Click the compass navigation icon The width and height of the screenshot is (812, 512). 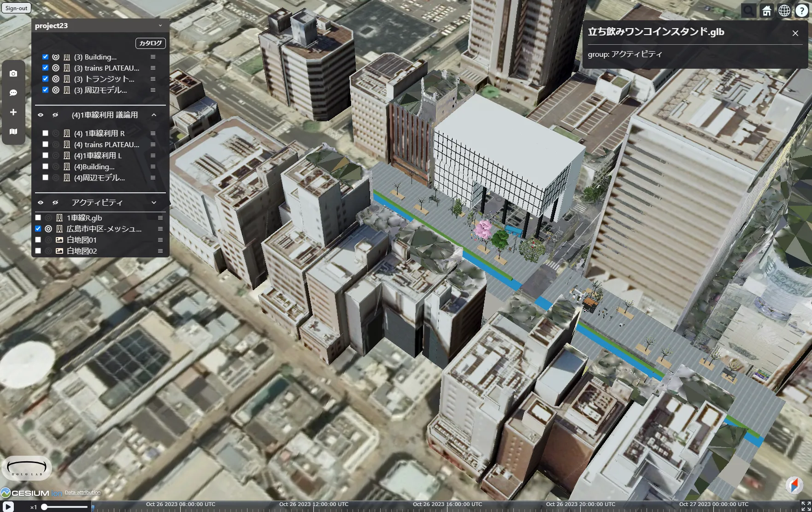pos(794,485)
